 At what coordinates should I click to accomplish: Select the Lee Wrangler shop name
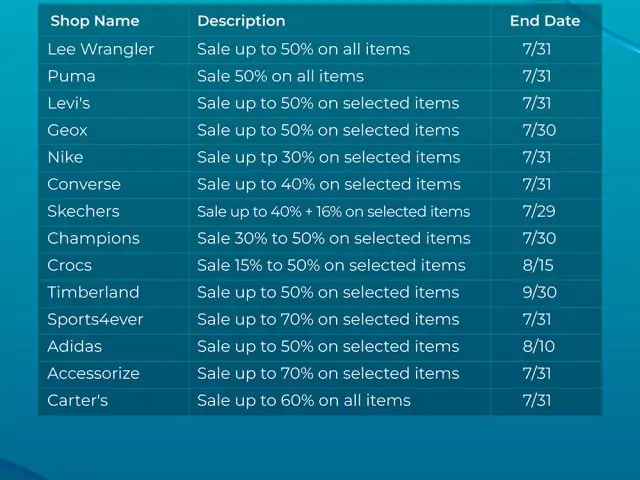(x=101, y=49)
